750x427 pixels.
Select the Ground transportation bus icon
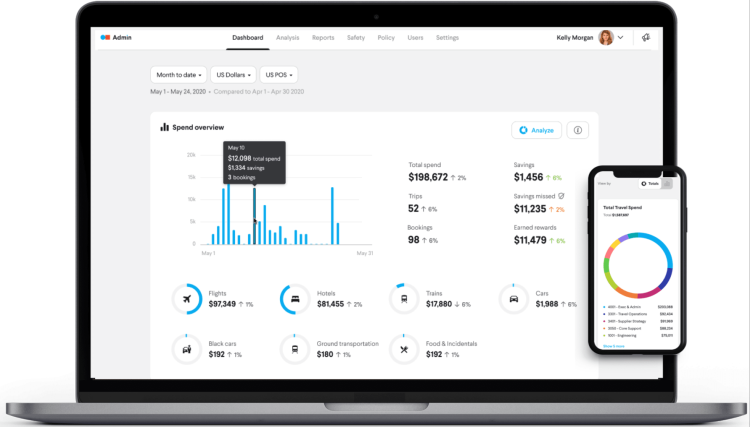[295, 350]
